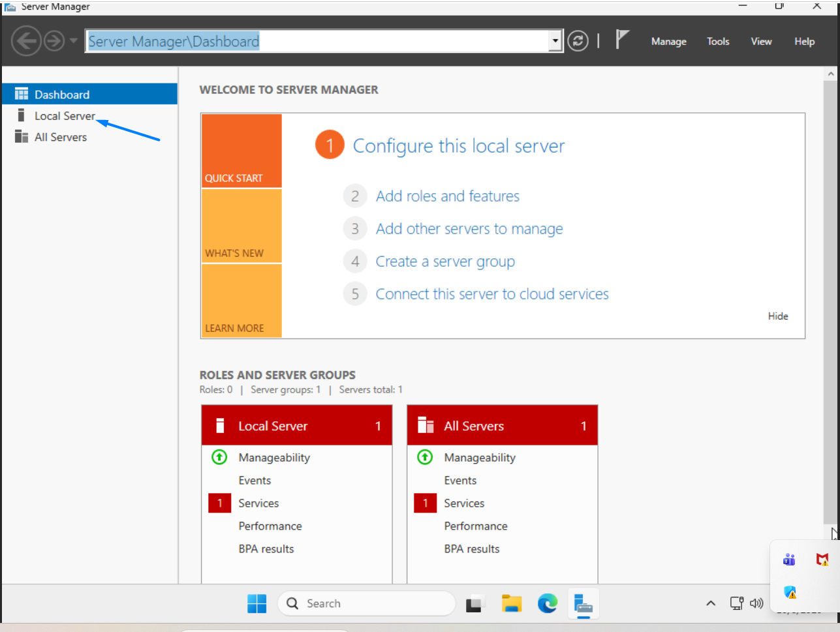Open the Learn More tile
This screenshot has height=632, width=840.
(x=241, y=301)
